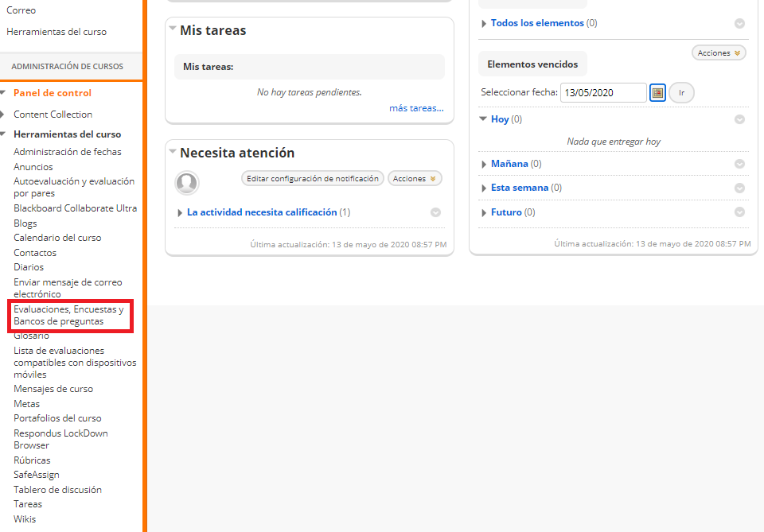Image resolution: width=764 pixels, height=532 pixels.
Task: Open the Acciones dropdown above Elementos vencidos
Action: 719,53
